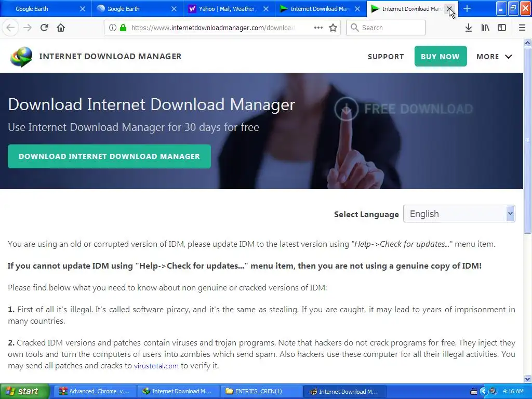
Task: Bookmark this page with the star
Action: (x=333, y=28)
